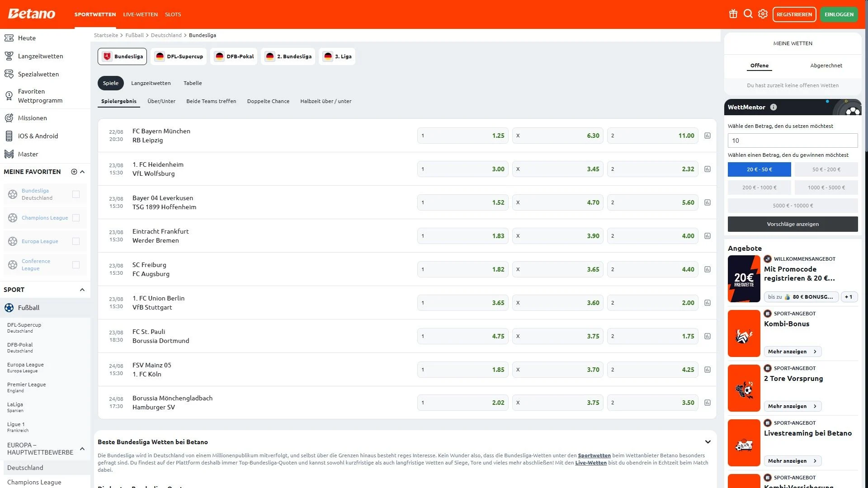Click the Registrieren button

(794, 14)
